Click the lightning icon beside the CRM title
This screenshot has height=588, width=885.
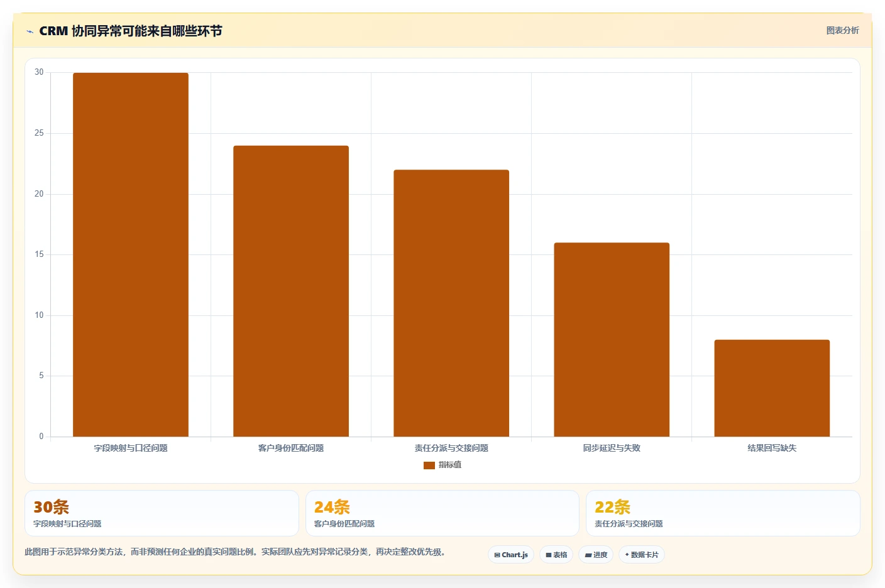pyautogui.click(x=30, y=31)
